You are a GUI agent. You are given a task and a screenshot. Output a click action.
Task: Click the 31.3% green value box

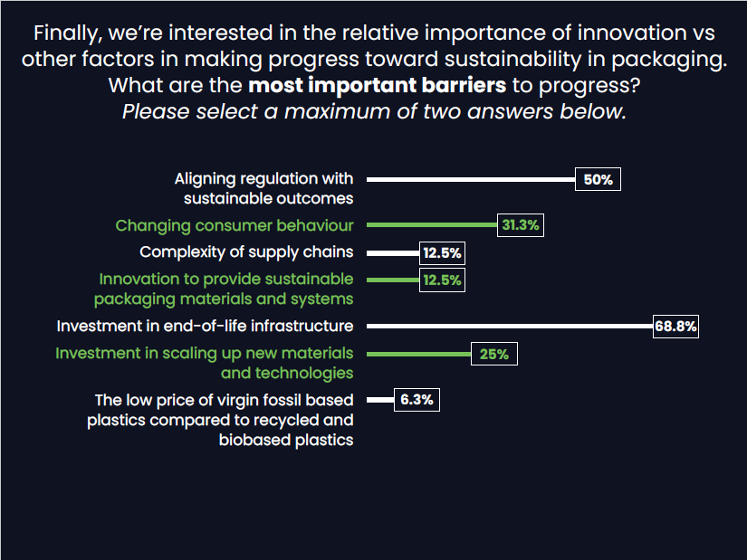pyautogui.click(x=521, y=224)
